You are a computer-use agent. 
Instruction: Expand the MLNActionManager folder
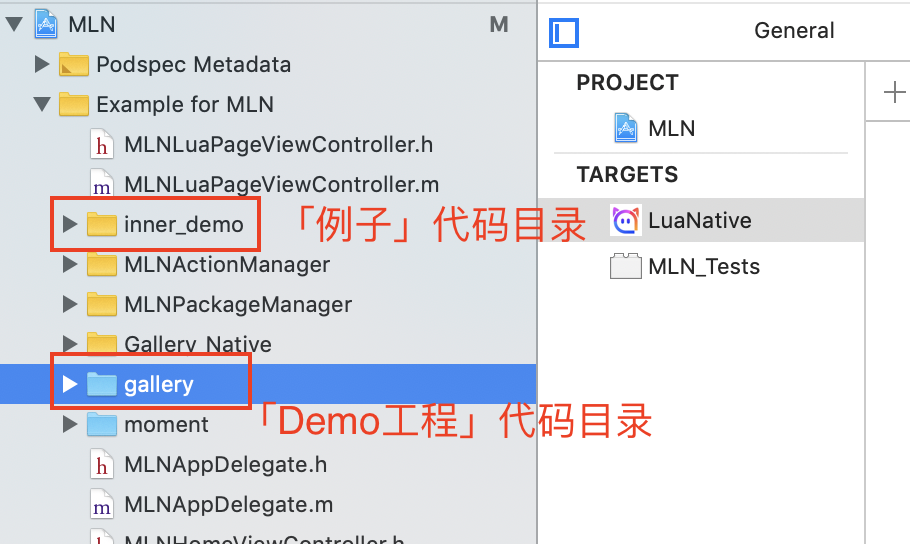pos(69,265)
